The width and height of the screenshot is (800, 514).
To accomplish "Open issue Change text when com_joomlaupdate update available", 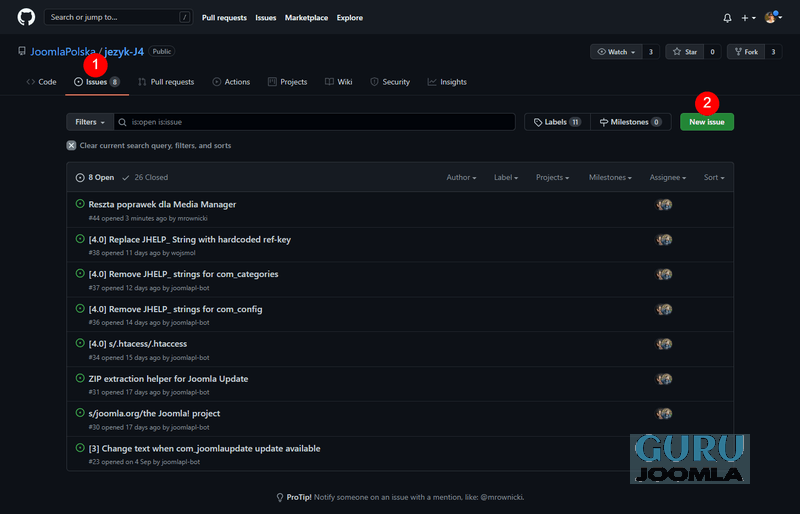I will (x=204, y=449).
